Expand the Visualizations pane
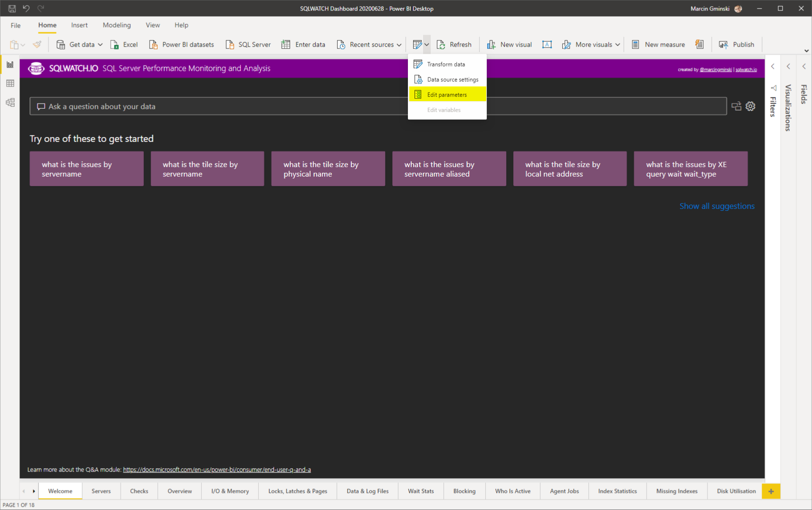This screenshot has height=510, width=812. [788, 66]
